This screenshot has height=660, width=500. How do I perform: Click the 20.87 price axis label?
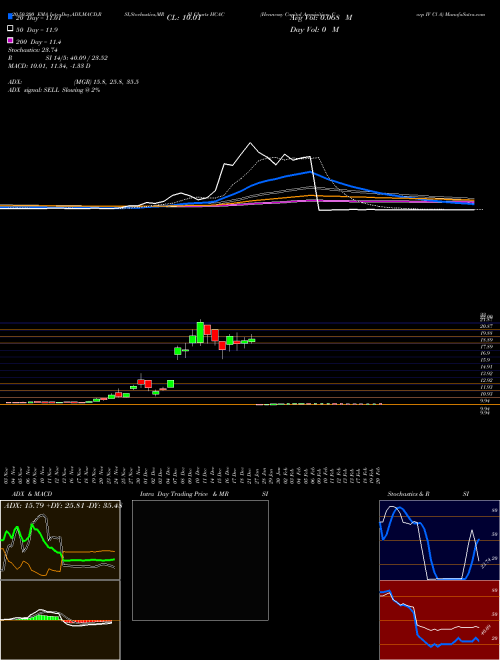coord(486,326)
